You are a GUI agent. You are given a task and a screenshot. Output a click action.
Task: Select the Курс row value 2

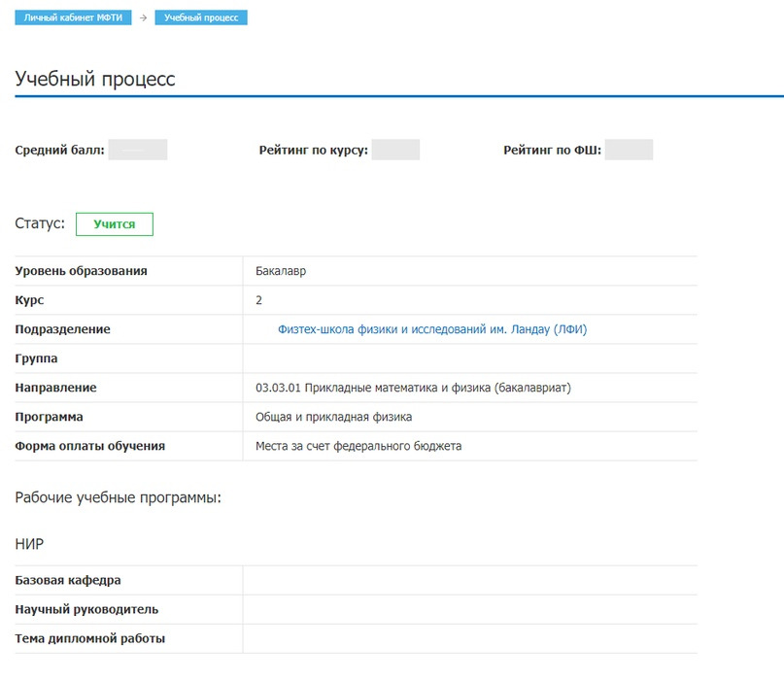(259, 300)
